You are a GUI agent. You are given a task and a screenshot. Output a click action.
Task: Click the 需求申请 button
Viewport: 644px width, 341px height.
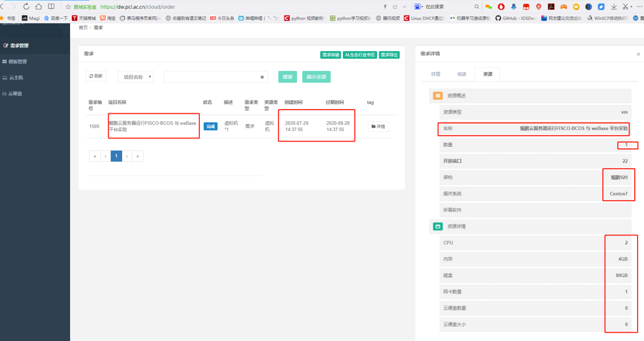(x=331, y=55)
